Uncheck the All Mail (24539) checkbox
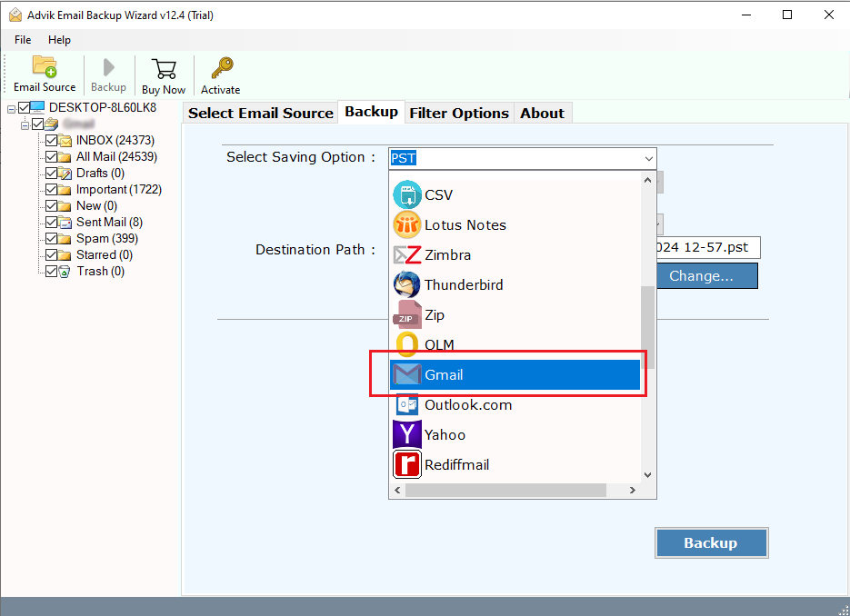The image size is (850, 616). 52,157
